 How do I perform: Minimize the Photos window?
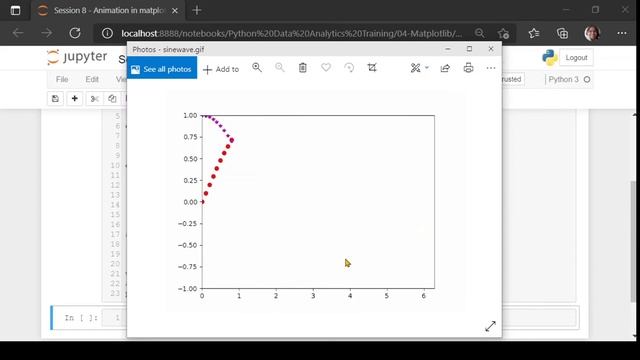pos(448,49)
